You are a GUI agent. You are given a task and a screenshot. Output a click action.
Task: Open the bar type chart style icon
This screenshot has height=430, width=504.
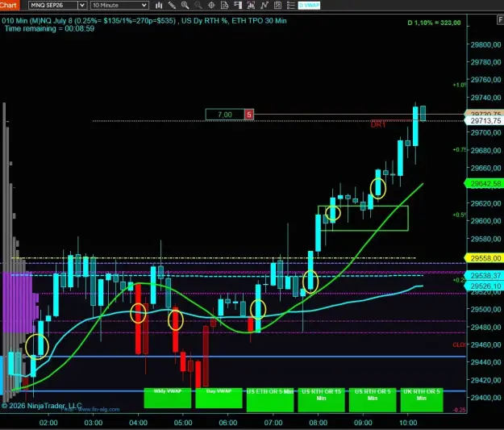pyautogui.click(x=159, y=5)
